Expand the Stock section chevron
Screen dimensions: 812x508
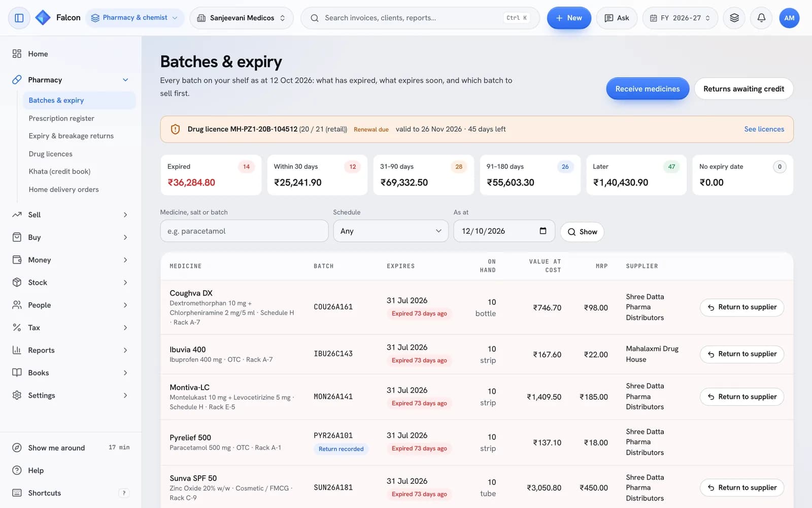[x=125, y=282]
